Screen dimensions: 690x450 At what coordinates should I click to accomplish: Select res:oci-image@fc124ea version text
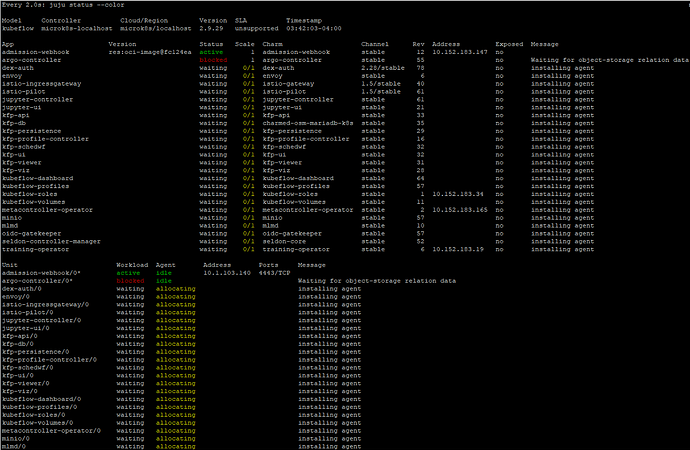click(x=150, y=52)
